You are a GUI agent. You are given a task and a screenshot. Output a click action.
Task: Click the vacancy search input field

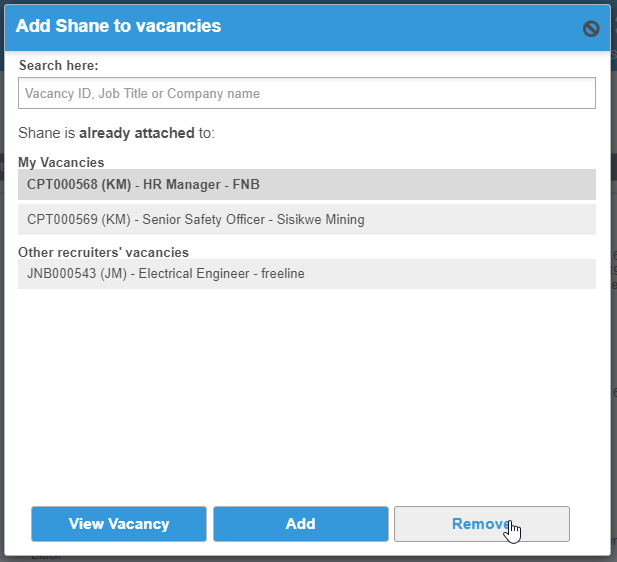coord(306,93)
